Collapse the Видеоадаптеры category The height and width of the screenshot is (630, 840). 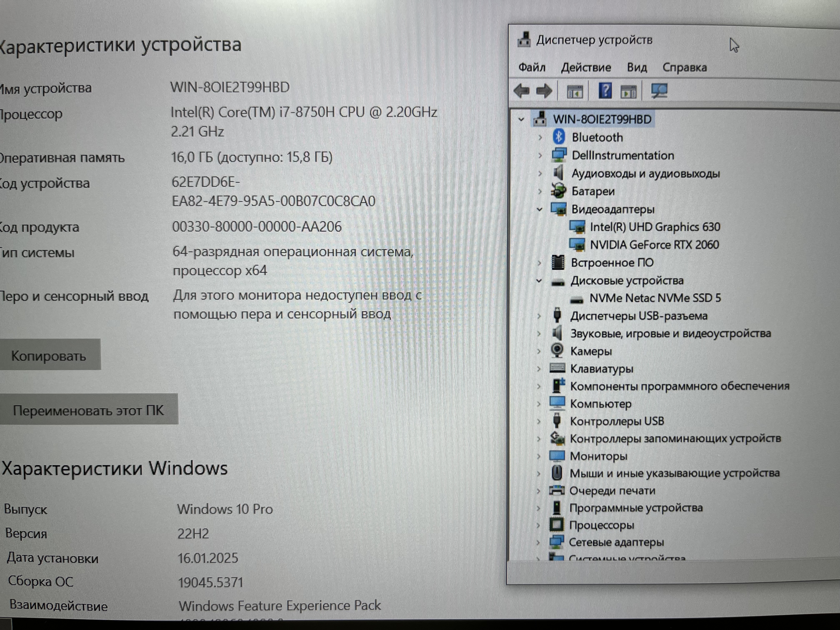click(x=539, y=209)
